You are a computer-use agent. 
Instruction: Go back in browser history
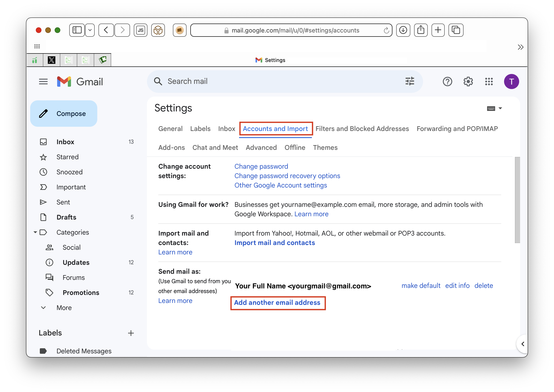click(x=106, y=30)
